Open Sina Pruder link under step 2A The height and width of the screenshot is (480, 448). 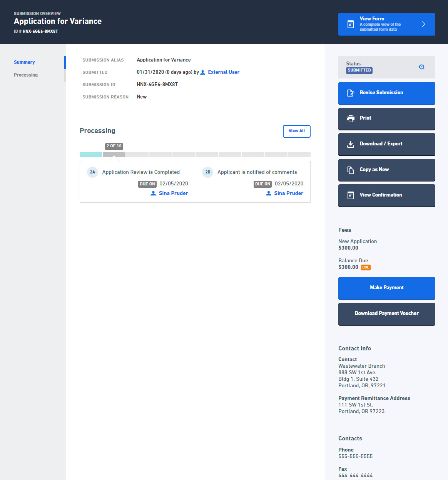click(x=174, y=193)
